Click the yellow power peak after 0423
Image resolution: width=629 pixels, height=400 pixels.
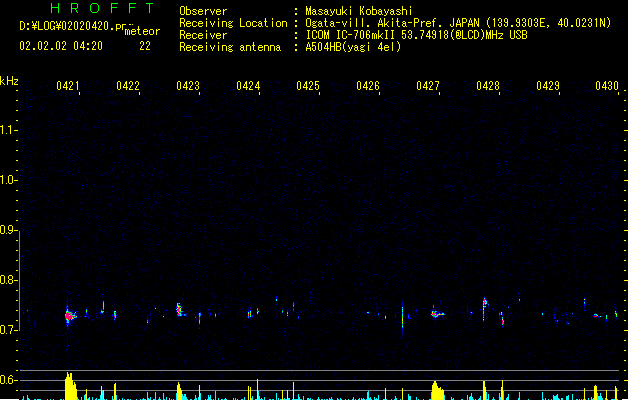coord(179,391)
